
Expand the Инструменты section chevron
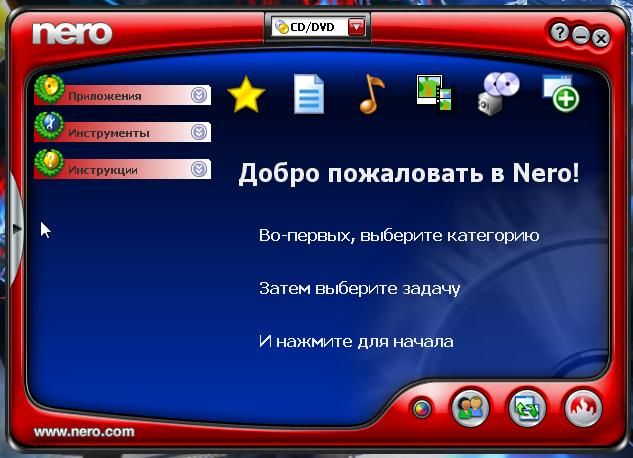tap(199, 132)
